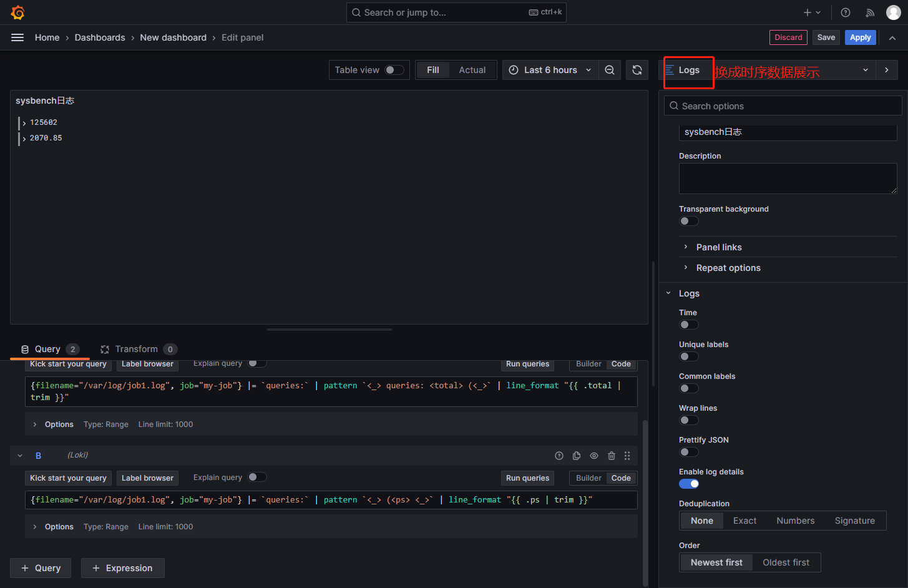Toggle visibility of query B
The width and height of the screenshot is (908, 588).
(594, 456)
